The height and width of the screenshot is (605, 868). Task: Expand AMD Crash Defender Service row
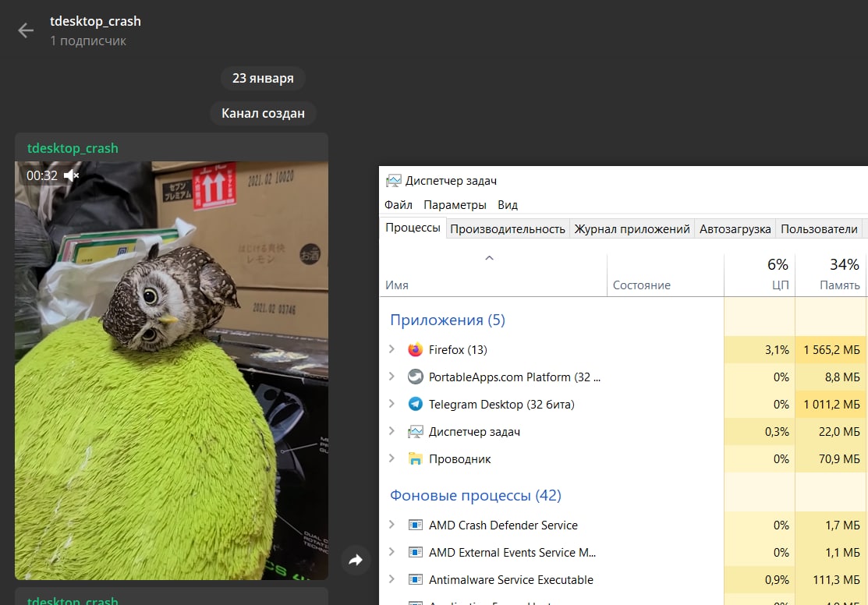pos(392,524)
